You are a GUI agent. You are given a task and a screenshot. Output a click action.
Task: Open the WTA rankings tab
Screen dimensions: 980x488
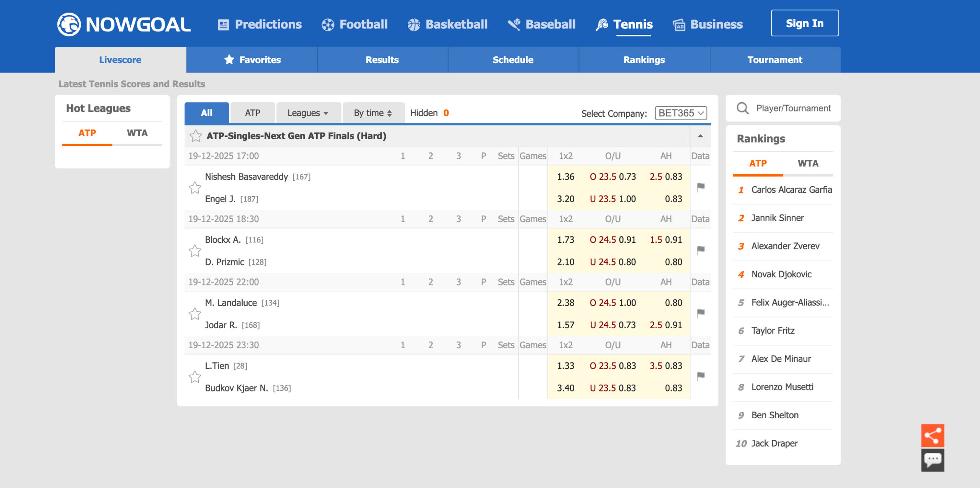(808, 163)
